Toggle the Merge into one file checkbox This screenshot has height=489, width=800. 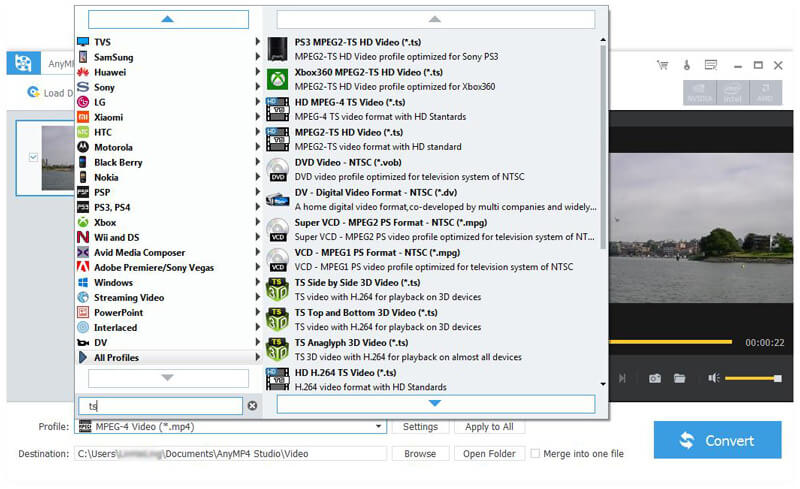tap(535, 453)
